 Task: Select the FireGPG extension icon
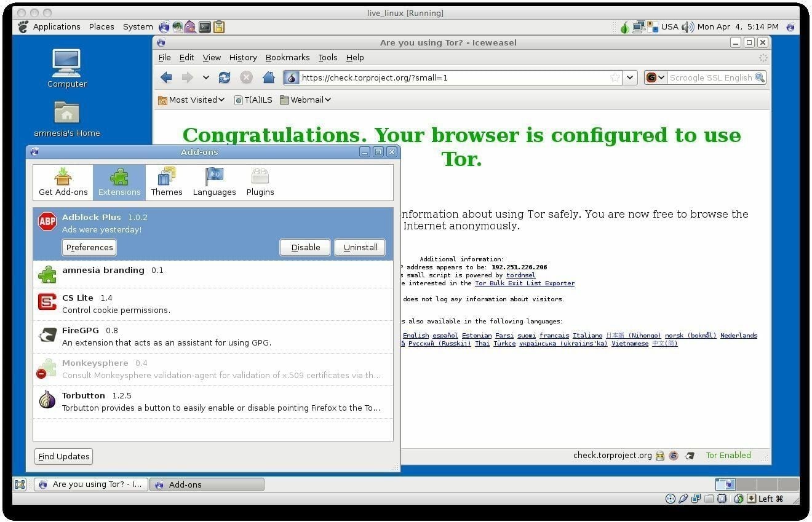pos(47,335)
